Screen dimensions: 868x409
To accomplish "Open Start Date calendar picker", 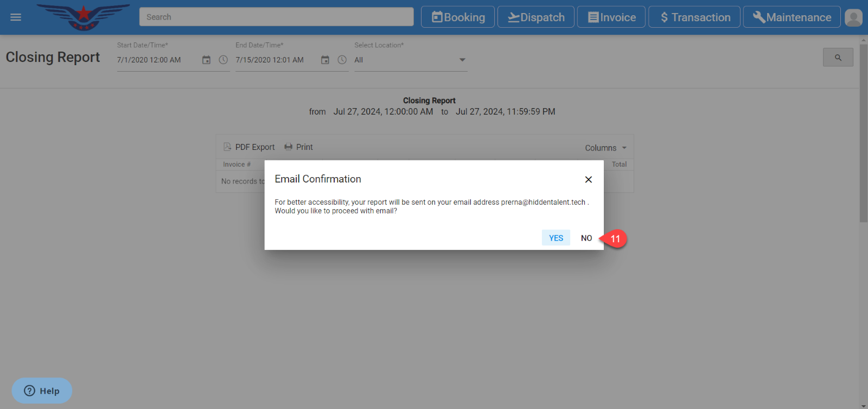I will tap(206, 60).
